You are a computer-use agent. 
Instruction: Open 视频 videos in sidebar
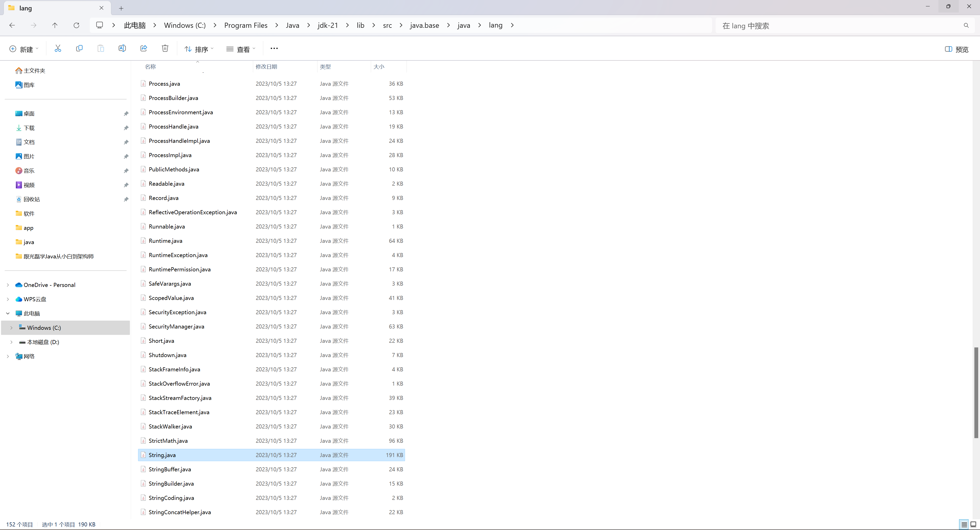coord(25,185)
